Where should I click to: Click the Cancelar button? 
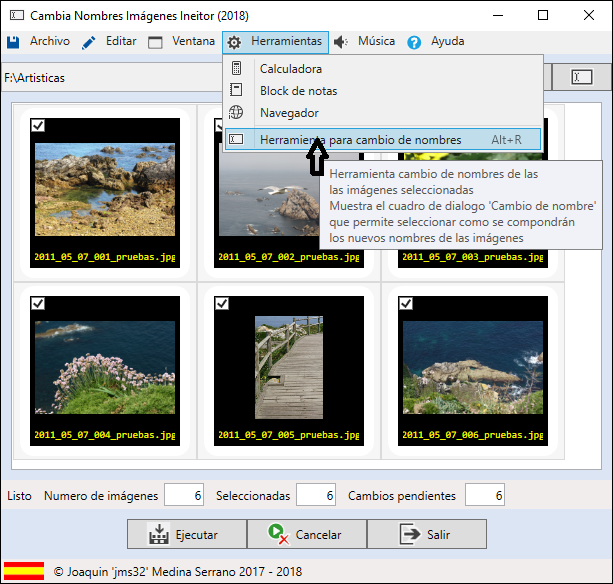[307, 534]
